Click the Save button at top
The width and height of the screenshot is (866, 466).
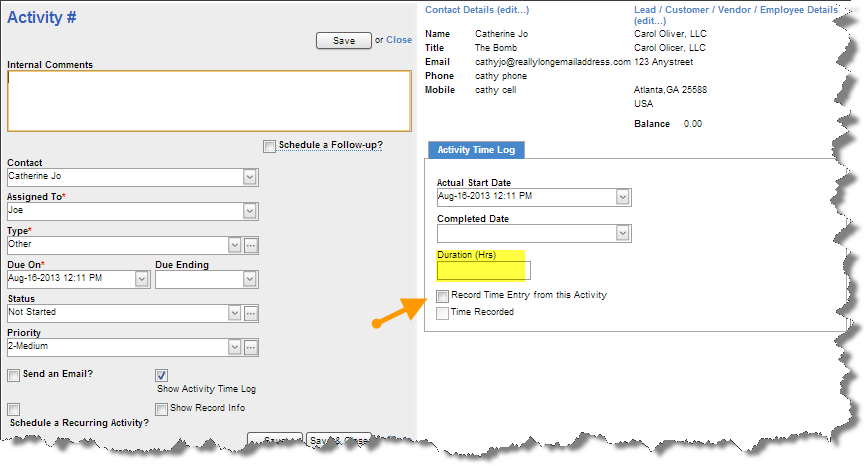343,41
